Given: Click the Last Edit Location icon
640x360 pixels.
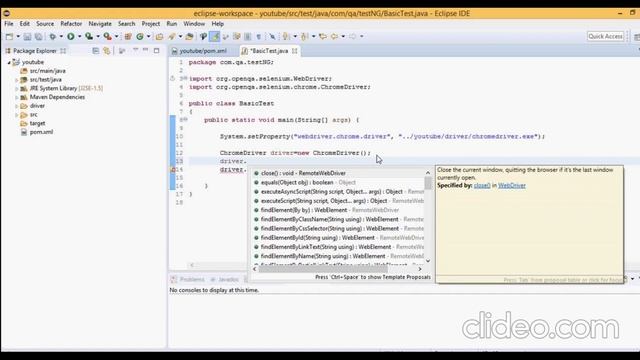Looking at the screenshot, I should (x=323, y=36).
